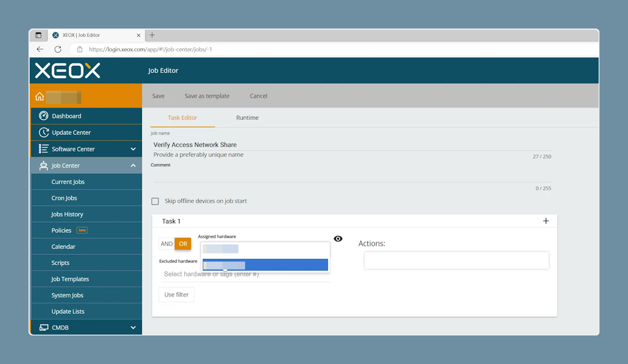
Task: Switch to the Task Editor tab
Action: [182, 118]
